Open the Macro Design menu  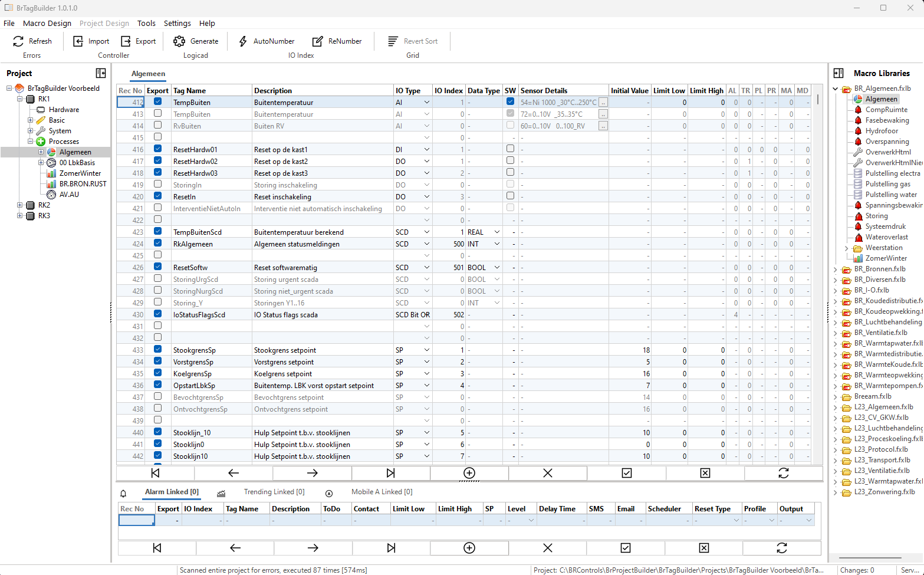pos(47,24)
